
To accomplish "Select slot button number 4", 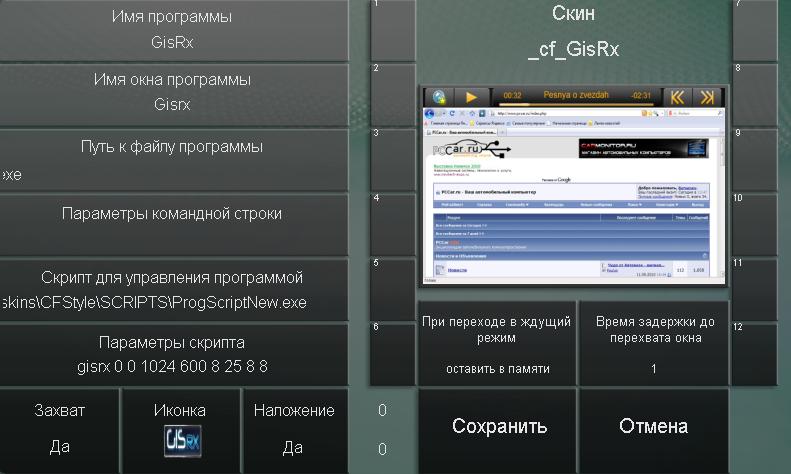I will (393, 224).
